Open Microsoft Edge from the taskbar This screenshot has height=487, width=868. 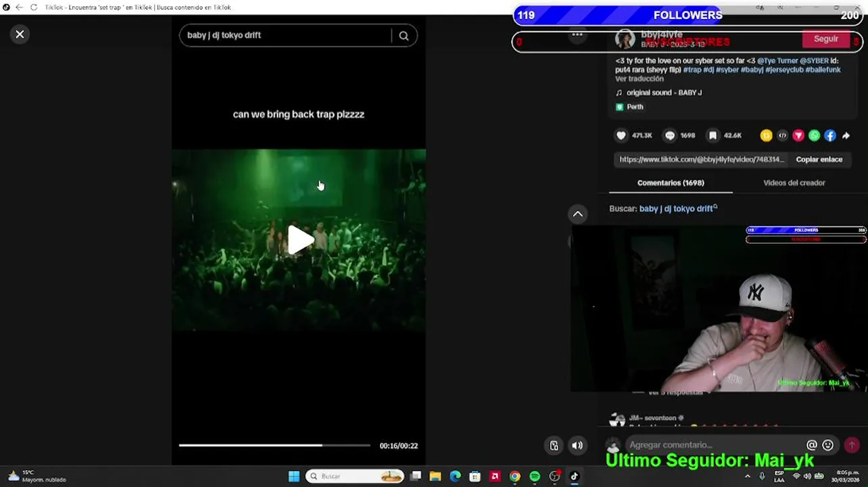[455, 476]
